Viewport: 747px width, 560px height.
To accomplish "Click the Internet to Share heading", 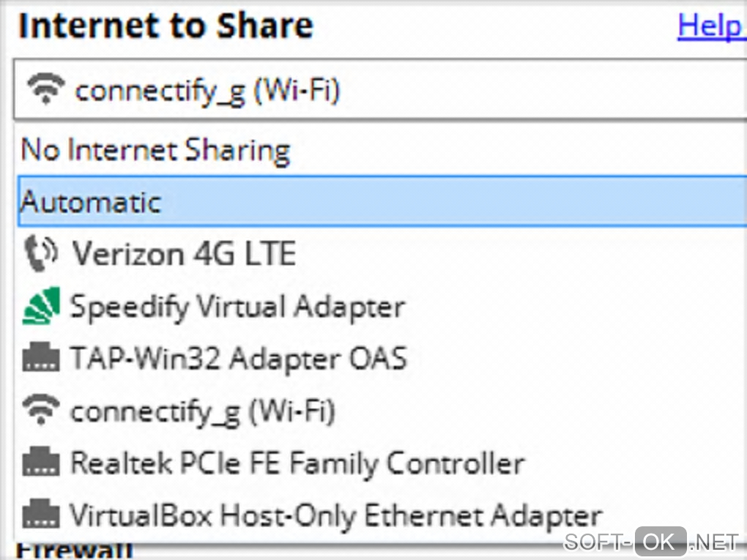I will tap(166, 26).
